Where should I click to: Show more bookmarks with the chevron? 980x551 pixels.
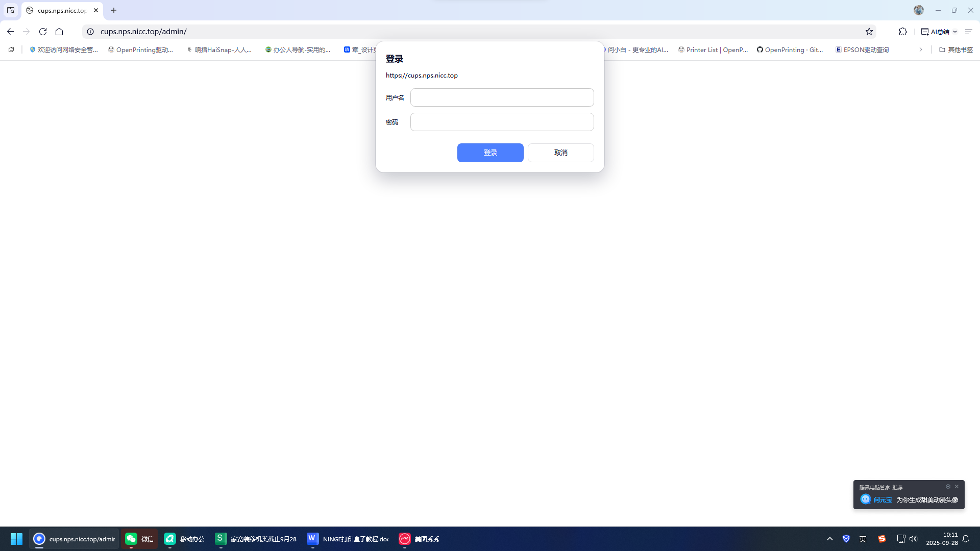coord(921,49)
